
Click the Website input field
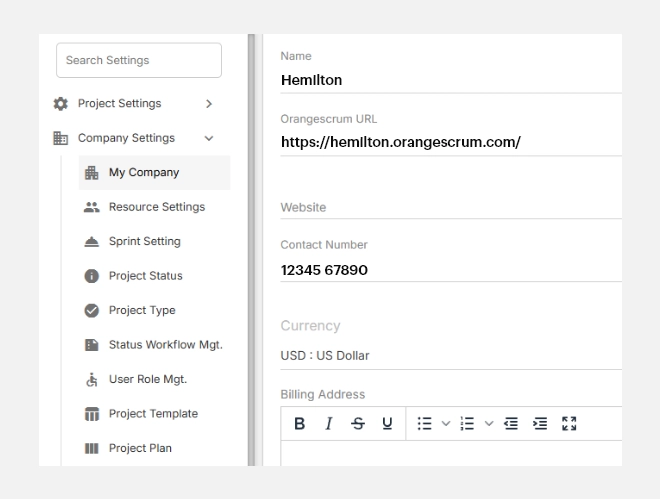point(450,208)
